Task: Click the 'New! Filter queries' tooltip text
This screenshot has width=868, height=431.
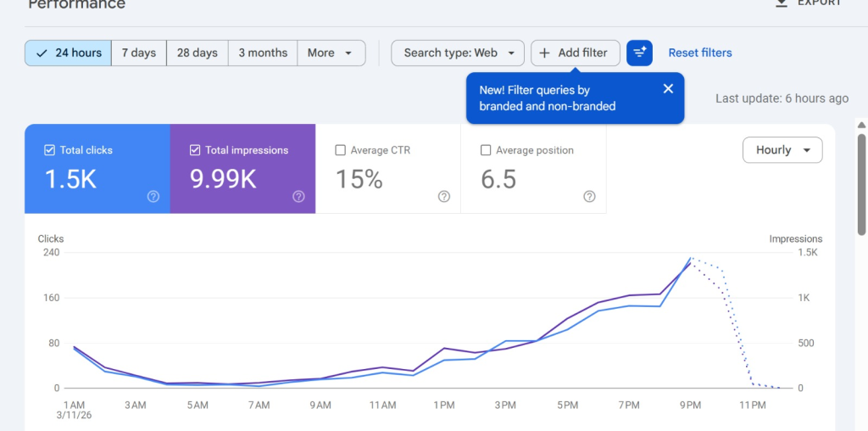Action: 548,98
